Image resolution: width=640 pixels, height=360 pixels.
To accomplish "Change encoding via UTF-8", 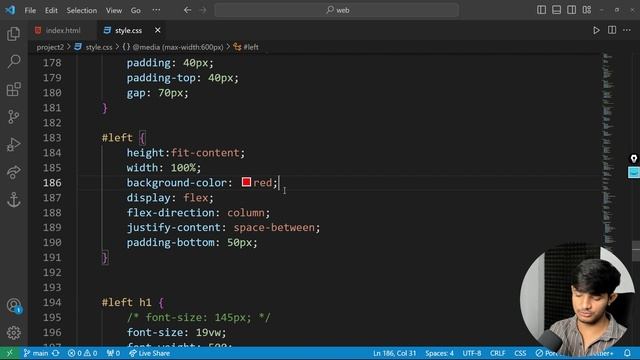I will point(472,353).
